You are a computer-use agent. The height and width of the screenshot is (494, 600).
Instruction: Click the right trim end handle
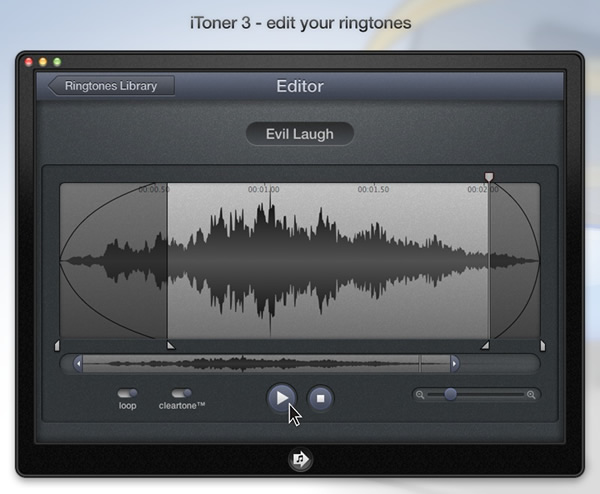coord(543,346)
